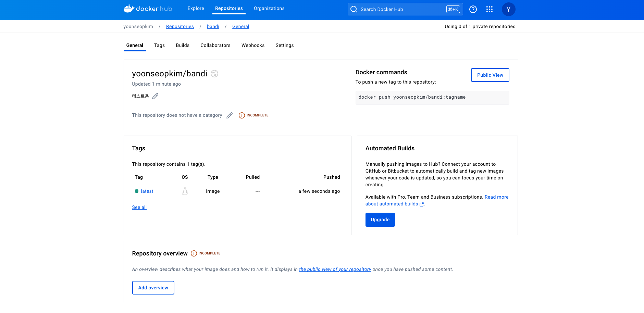Click the globe visibility icon next to repository name

pos(214,74)
